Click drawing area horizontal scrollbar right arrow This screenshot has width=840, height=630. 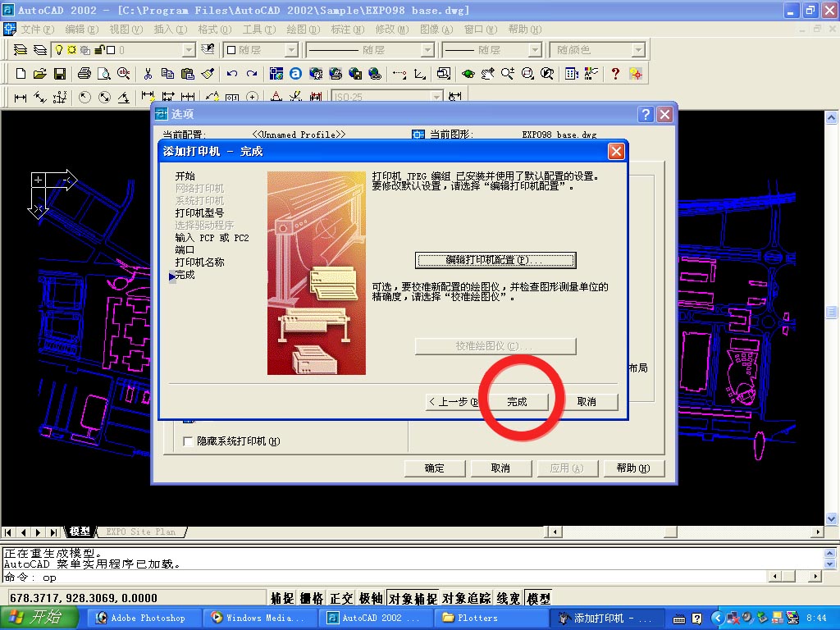(x=818, y=532)
